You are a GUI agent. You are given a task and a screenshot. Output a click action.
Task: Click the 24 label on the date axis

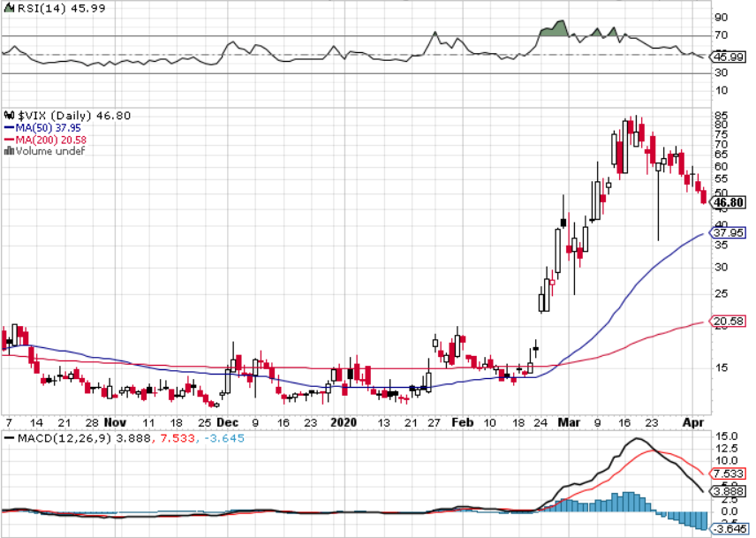pyautogui.click(x=541, y=423)
